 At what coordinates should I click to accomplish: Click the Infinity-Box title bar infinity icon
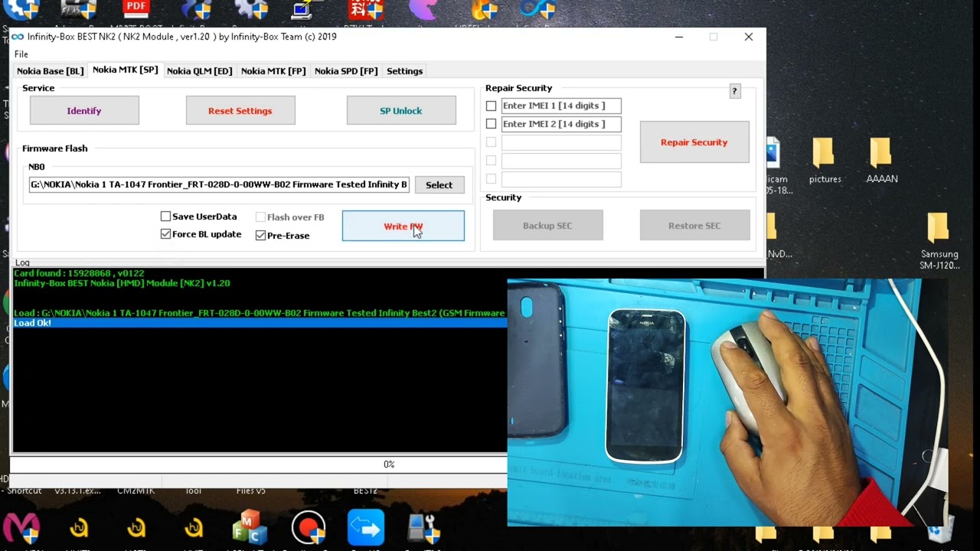click(x=17, y=37)
